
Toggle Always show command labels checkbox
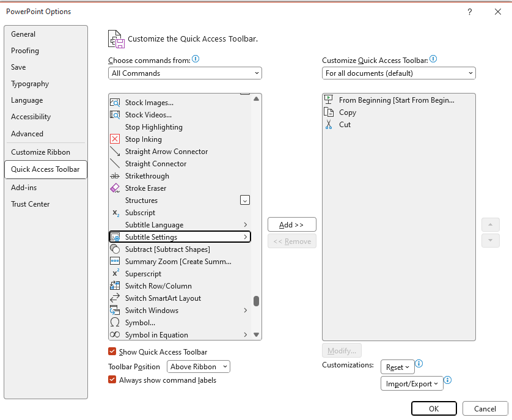(112, 380)
